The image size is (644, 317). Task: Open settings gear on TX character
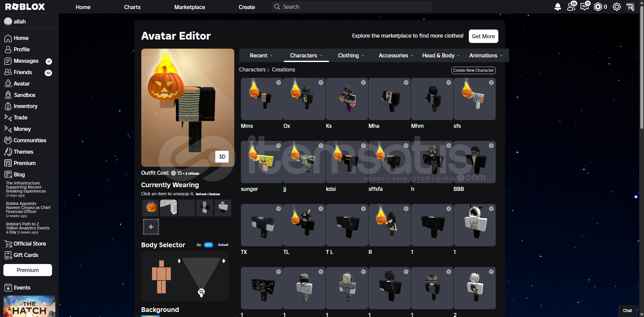click(279, 209)
